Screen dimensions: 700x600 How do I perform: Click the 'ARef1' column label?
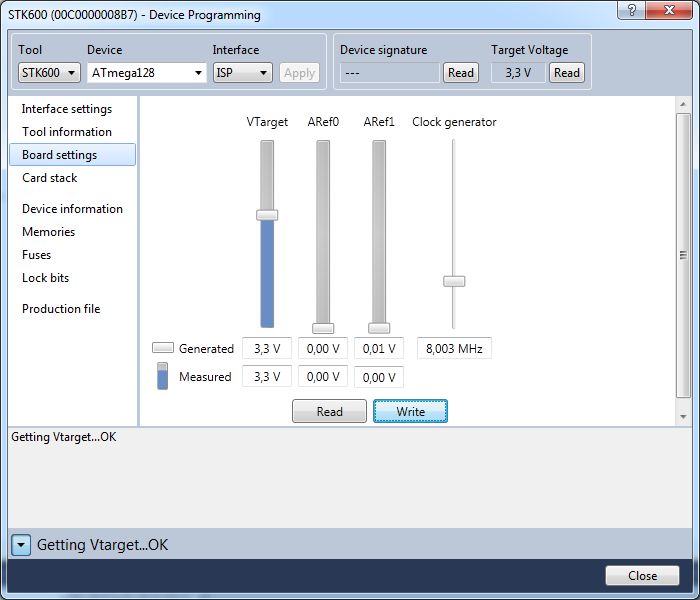[379, 122]
